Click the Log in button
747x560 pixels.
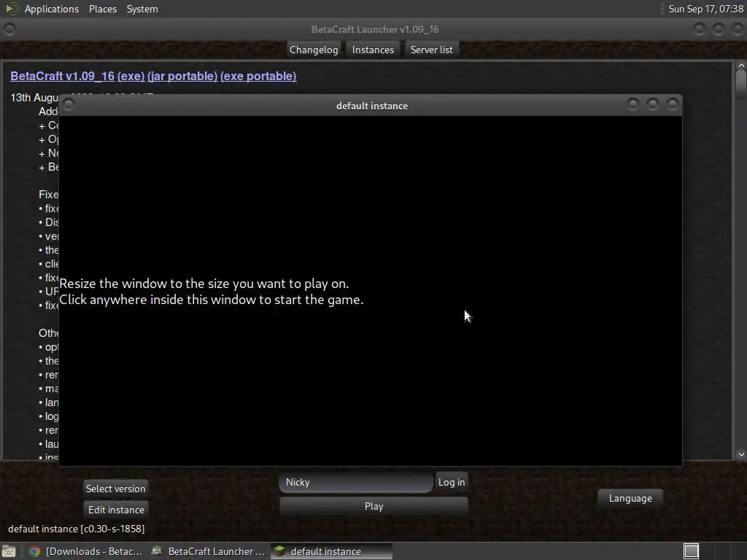[x=451, y=482]
